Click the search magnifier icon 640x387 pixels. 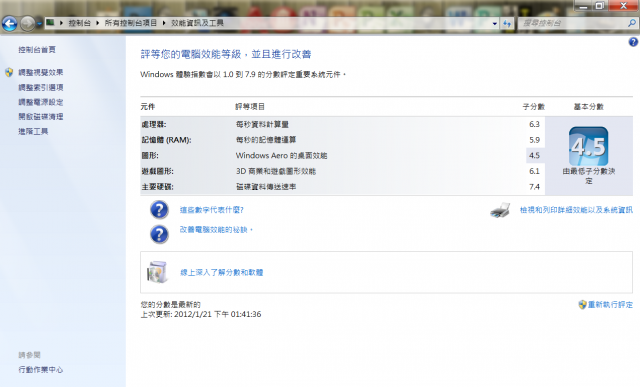[632, 23]
